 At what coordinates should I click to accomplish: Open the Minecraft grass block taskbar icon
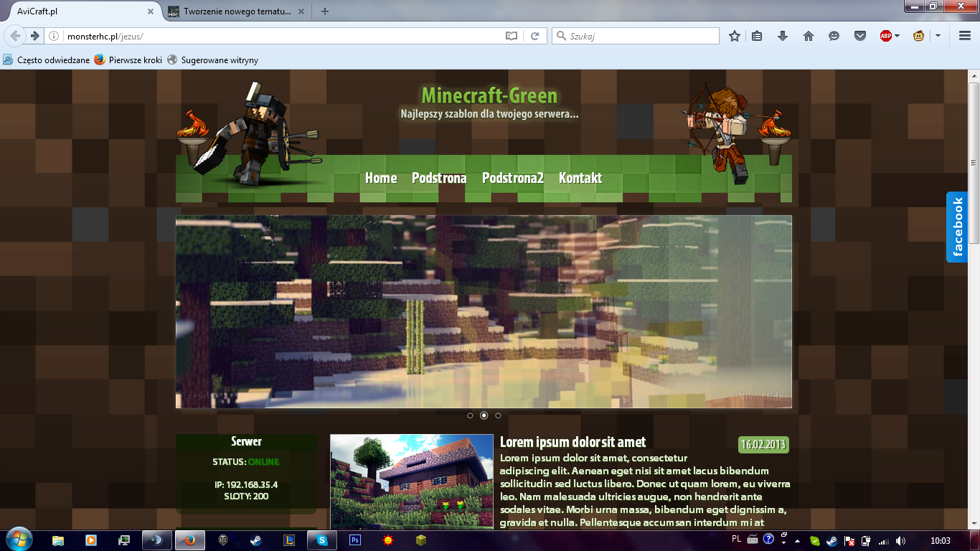coord(421,540)
